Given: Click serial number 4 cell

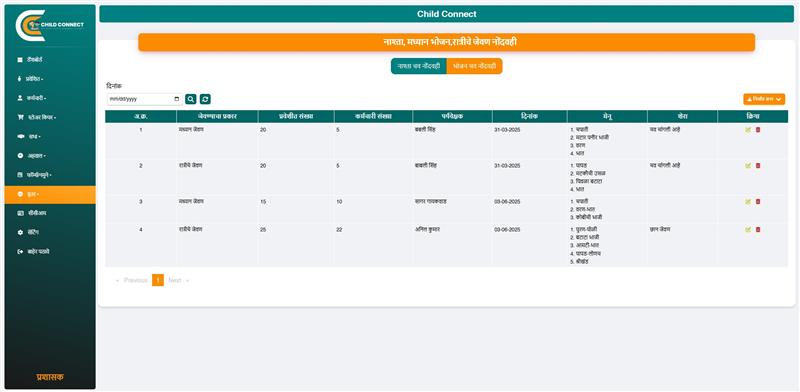Looking at the screenshot, I should point(141,230).
